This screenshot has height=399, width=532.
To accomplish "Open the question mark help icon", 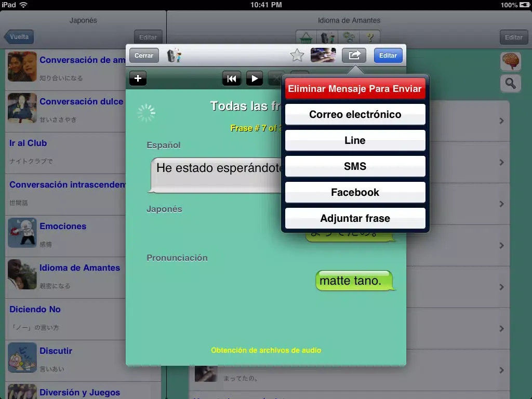I will point(370,37).
